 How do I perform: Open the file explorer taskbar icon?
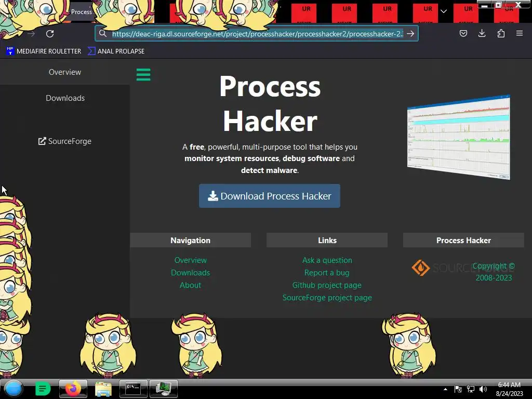coord(103,389)
